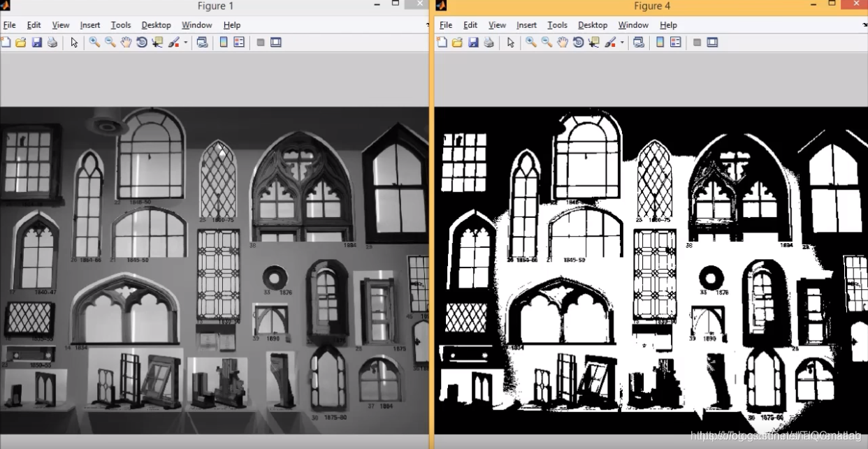Activate Zoom In tool in Figure 4

[531, 43]
